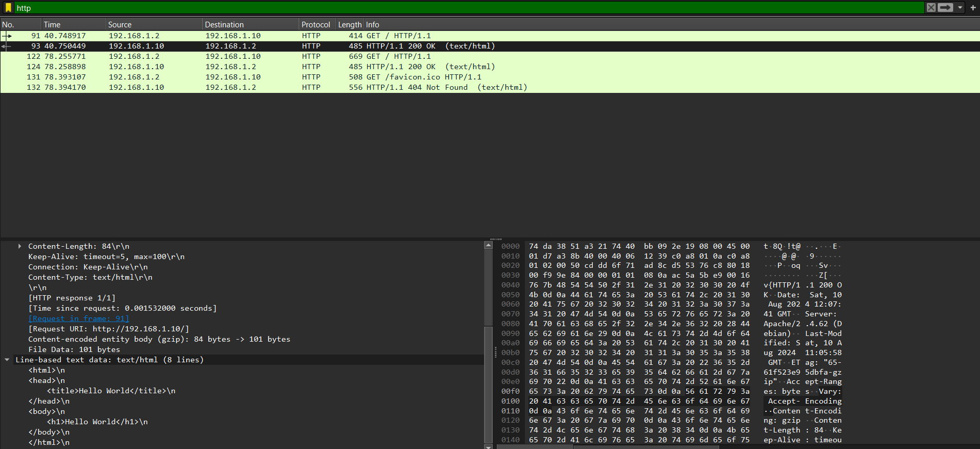Follow the Request in frame 91 link
This screenshot has height=449, width=980.
(78, 318)
